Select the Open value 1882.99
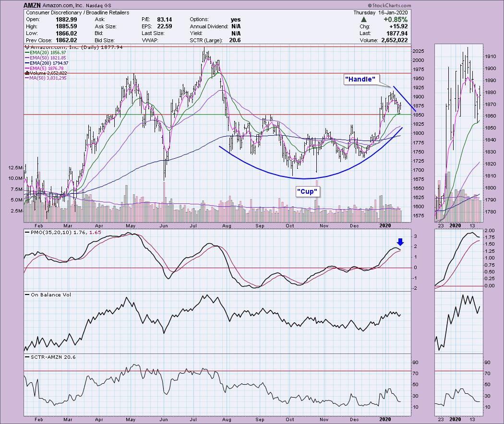This screenshot has height=424, width=504. click(x=66, y=20)
